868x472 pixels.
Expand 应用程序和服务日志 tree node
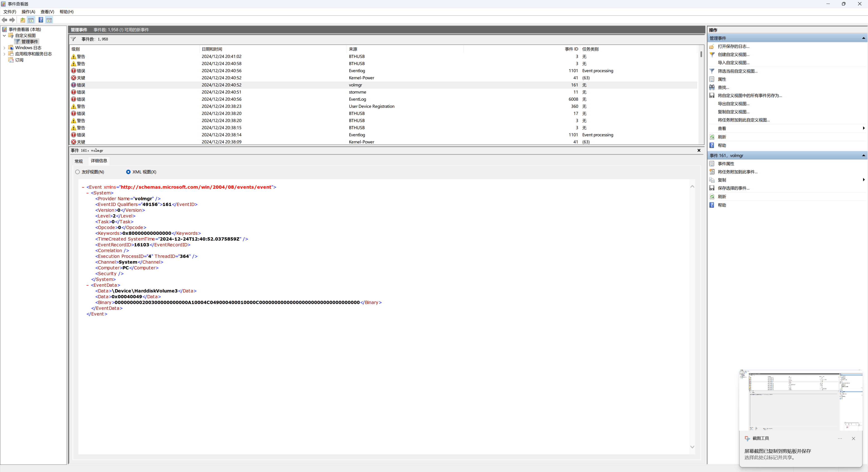pyautogui.click(x=4, y=54)
